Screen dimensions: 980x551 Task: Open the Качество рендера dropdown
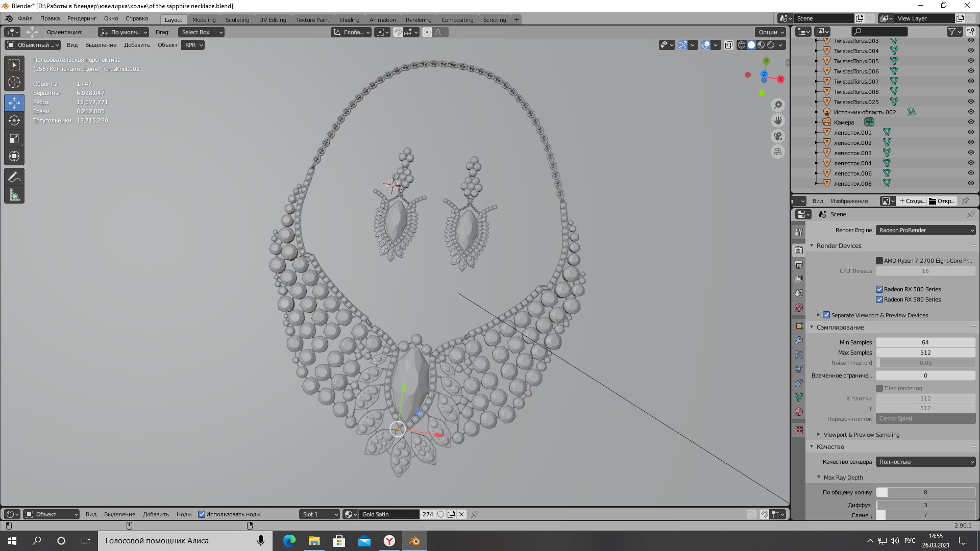coord(926,462)
